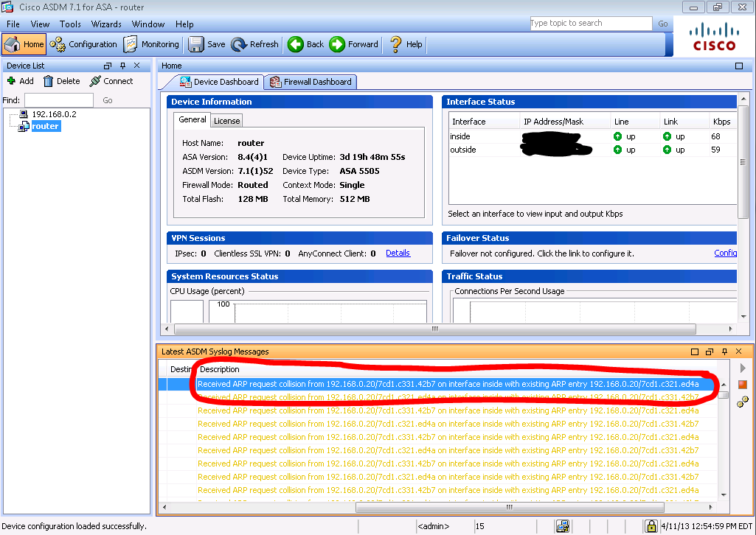
Task: Stop syslog message updating
Action: 743,384
